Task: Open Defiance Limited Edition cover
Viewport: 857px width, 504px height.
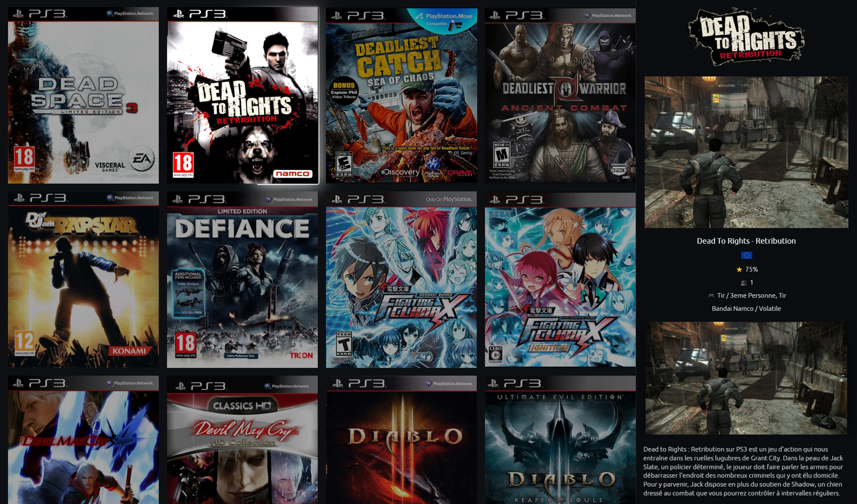Action: click(x=242, y=281)
